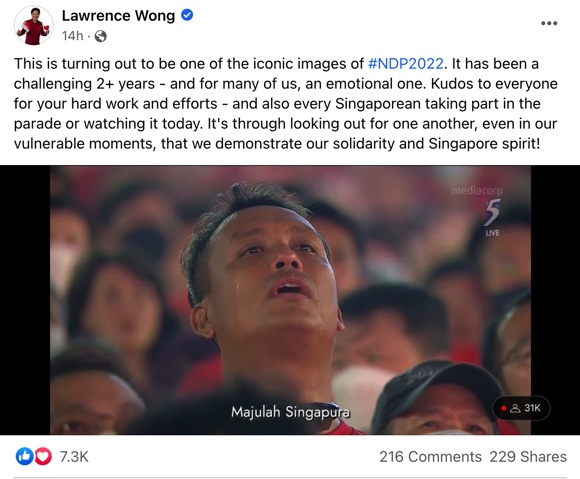Click the 31K live viewers badge
The image size is (580, 479).
(521, 408)
